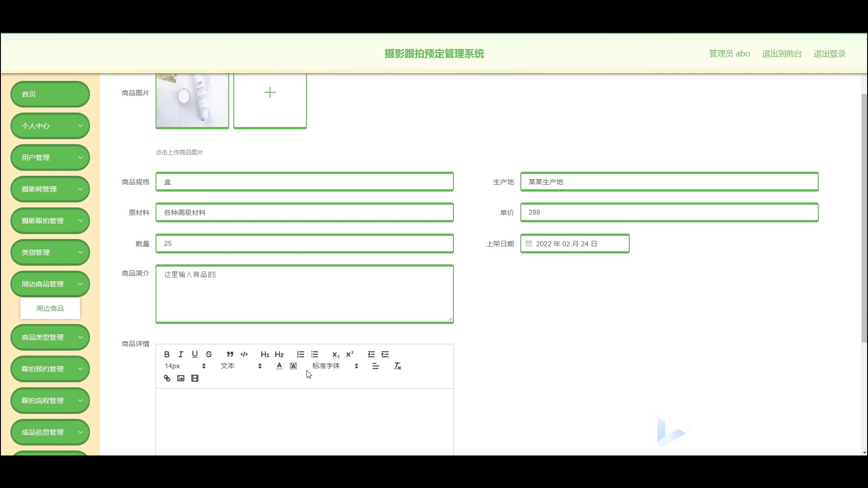Decrease indent in editor
This screenshot has height=488, width=868.
click(371, 354)
